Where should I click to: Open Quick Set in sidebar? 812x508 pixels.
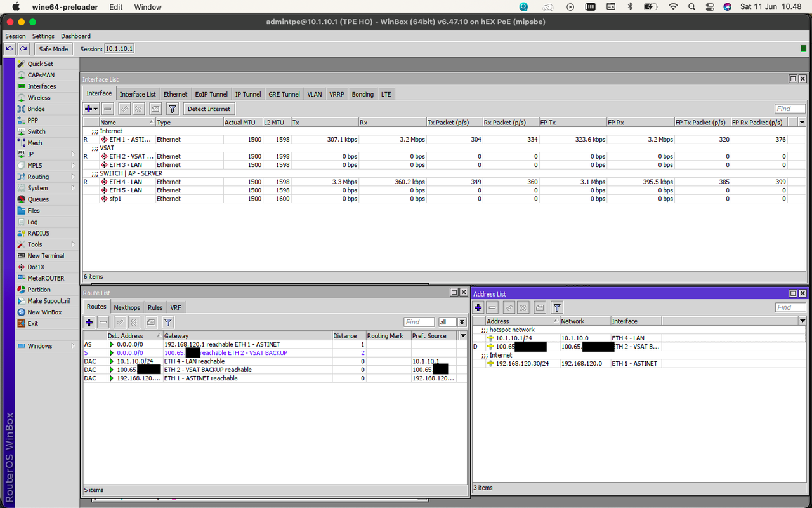point(41,63)
